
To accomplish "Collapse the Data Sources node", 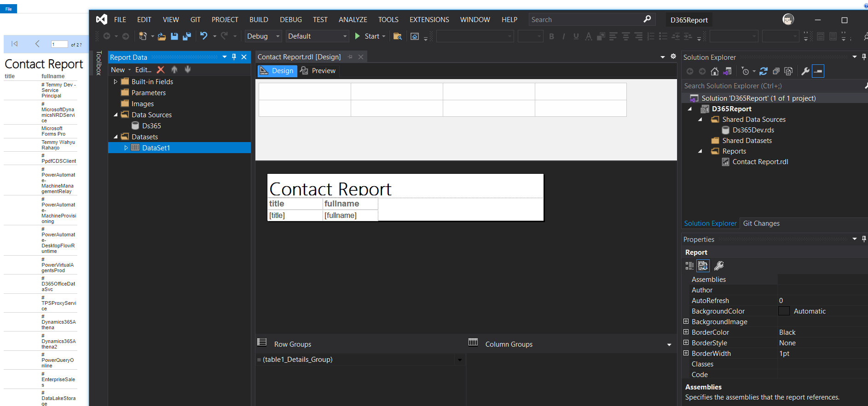I will [x=116, y=115].
